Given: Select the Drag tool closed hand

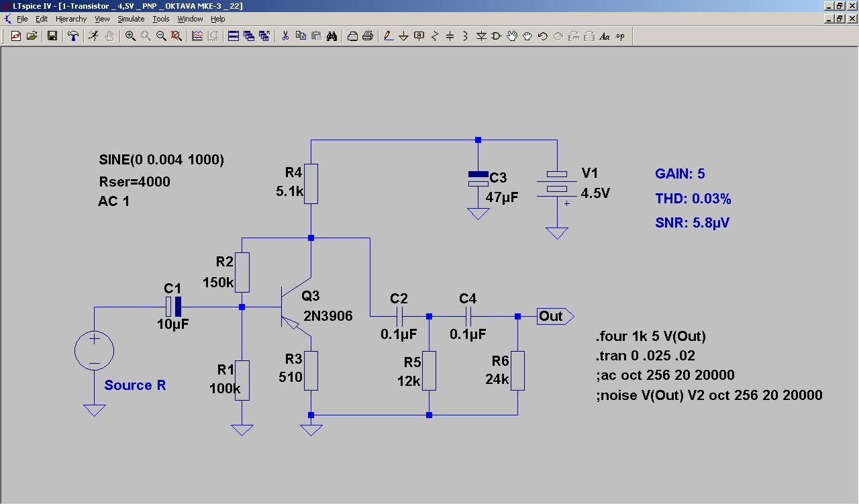Looking at the screenshot, I should [x=527, y=36].
